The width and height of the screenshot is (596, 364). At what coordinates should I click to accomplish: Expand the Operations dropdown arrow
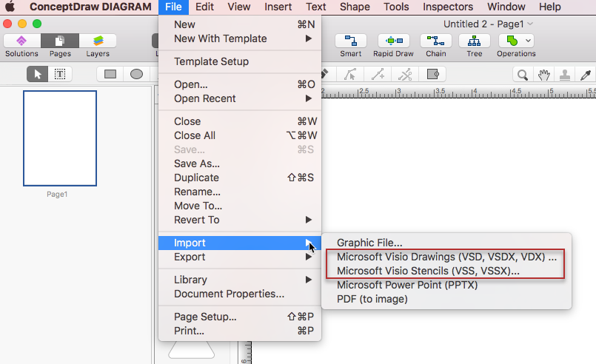[528, 41]
